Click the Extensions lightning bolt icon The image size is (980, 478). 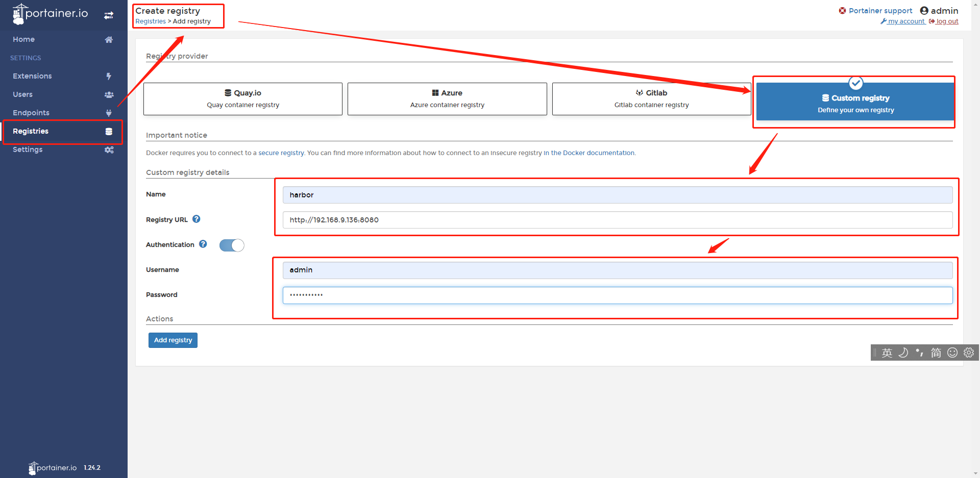coord(109,76)
